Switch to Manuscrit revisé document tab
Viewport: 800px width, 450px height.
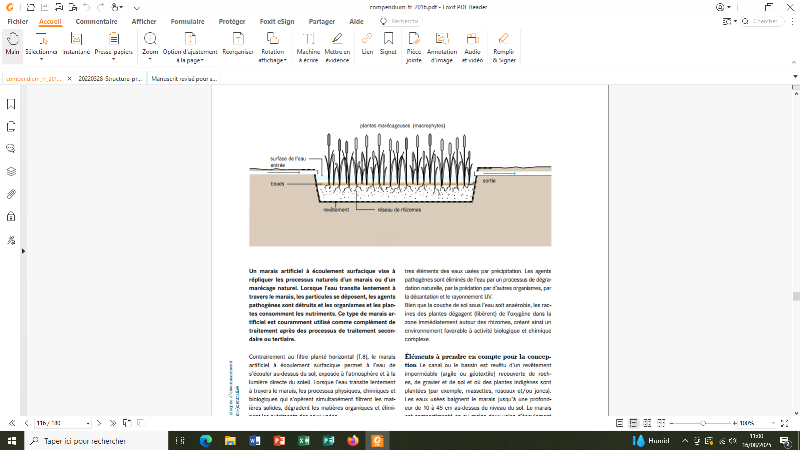pos(185,77)
